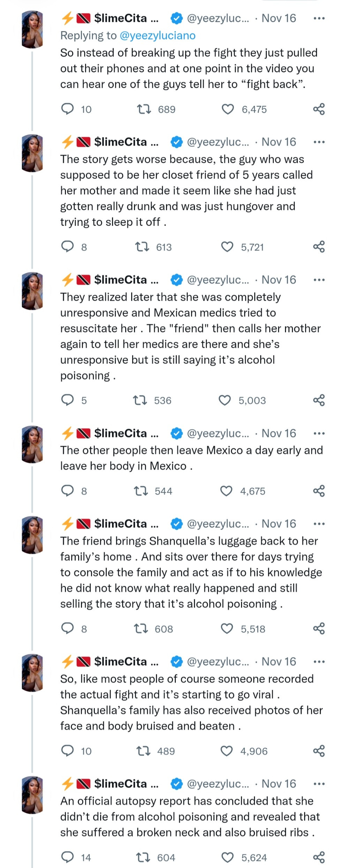The width and height of the screenshot is (339, 868).
Task: Retweet the tweet with 489 retweets
Action: 143,751
